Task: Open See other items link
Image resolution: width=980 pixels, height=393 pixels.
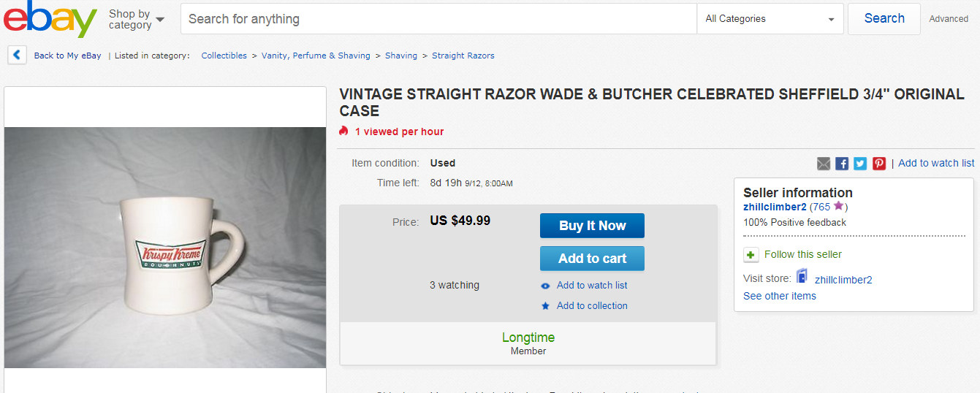Action: (x=779, y=296)
